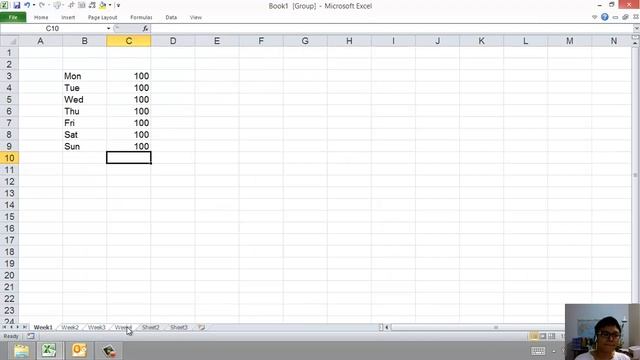Open the Data ribbon tab
This screenshot has height=360, width=640.
click(171, 18)
